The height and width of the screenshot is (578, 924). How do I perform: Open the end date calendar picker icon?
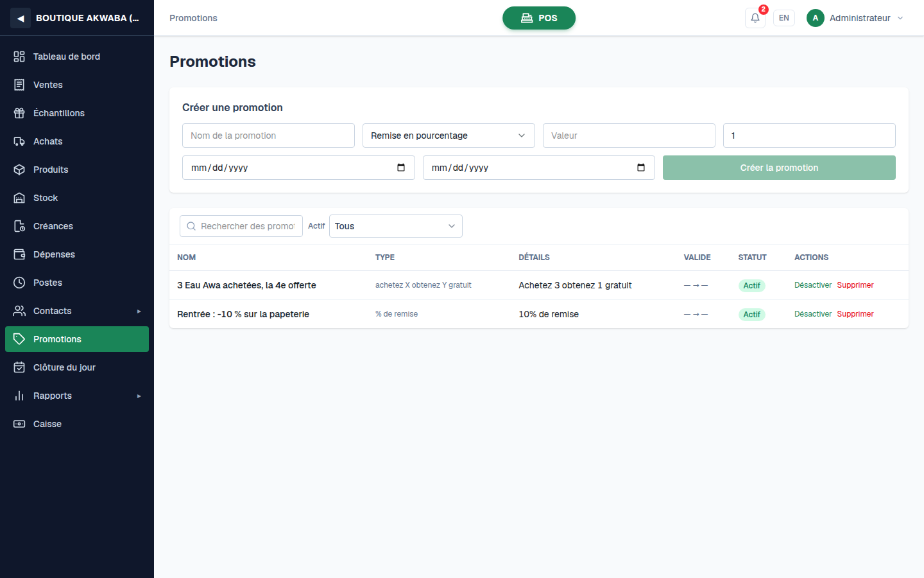coord(641,168)
